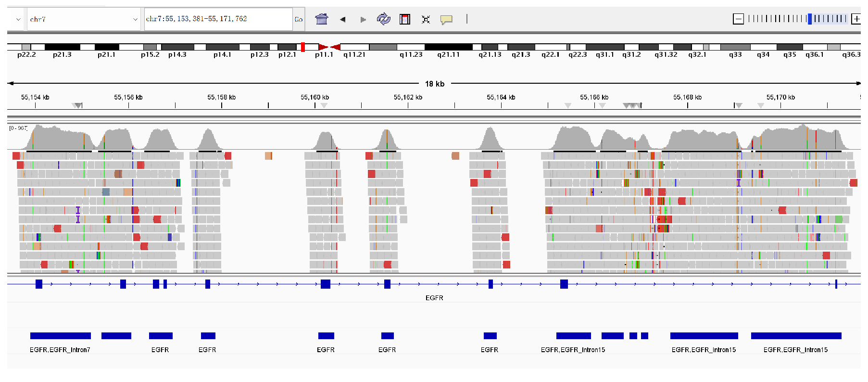Select the EGFR_Intron7 target region bar
The image size is (868, 382).
pyautogui.click(x=60, y=336)
